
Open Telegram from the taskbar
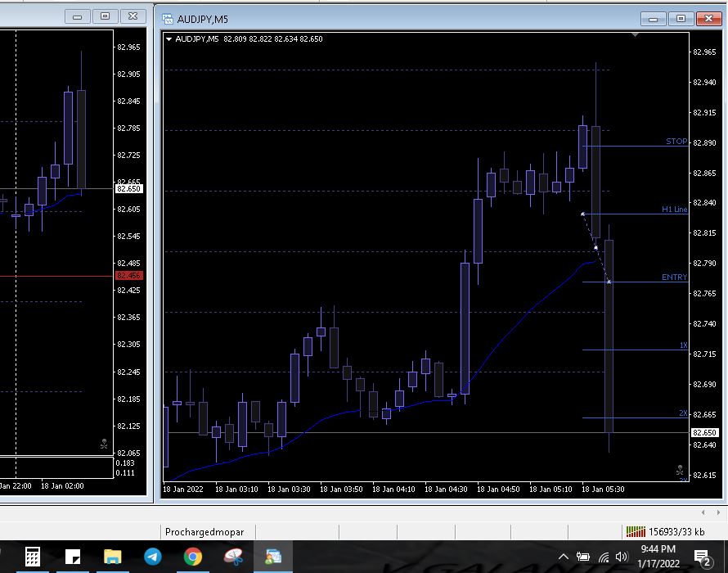[152, 557]
